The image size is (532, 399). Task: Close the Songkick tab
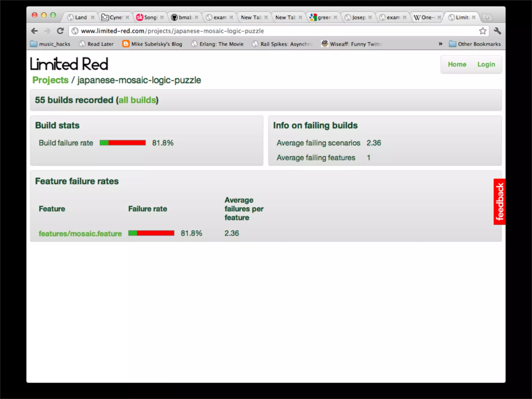click(x=162, y=17)
